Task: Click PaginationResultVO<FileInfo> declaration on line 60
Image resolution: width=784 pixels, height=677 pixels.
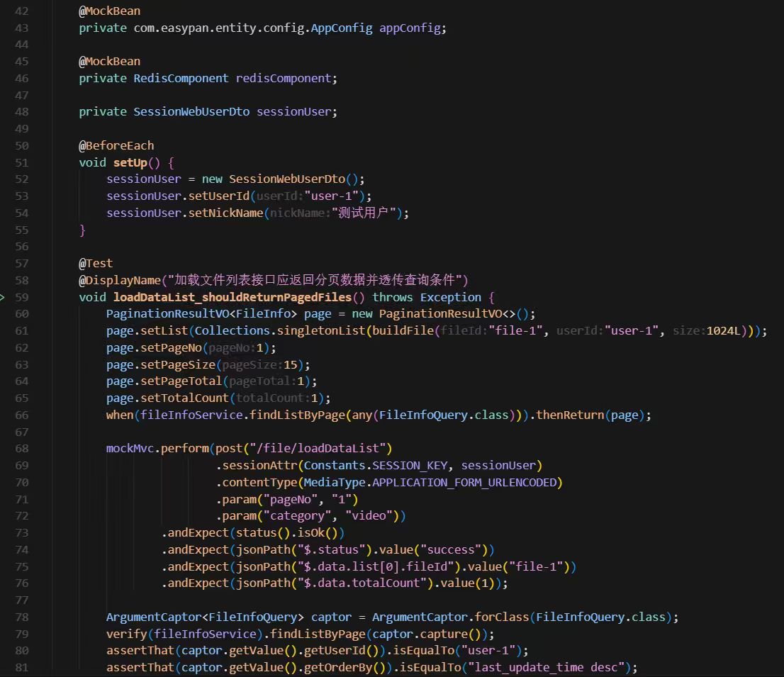Action: coord(201,314)
